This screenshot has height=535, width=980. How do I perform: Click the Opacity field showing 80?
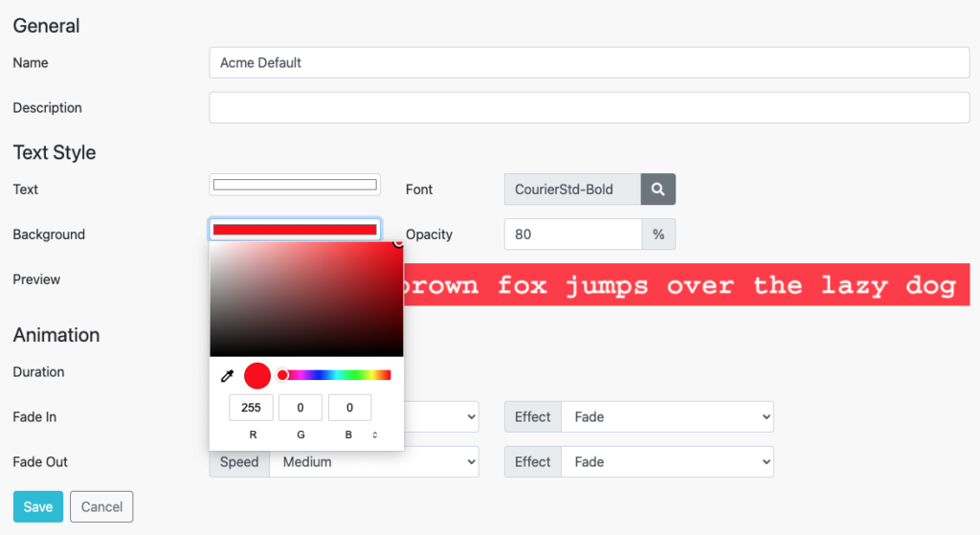click(x=573, y=234)
